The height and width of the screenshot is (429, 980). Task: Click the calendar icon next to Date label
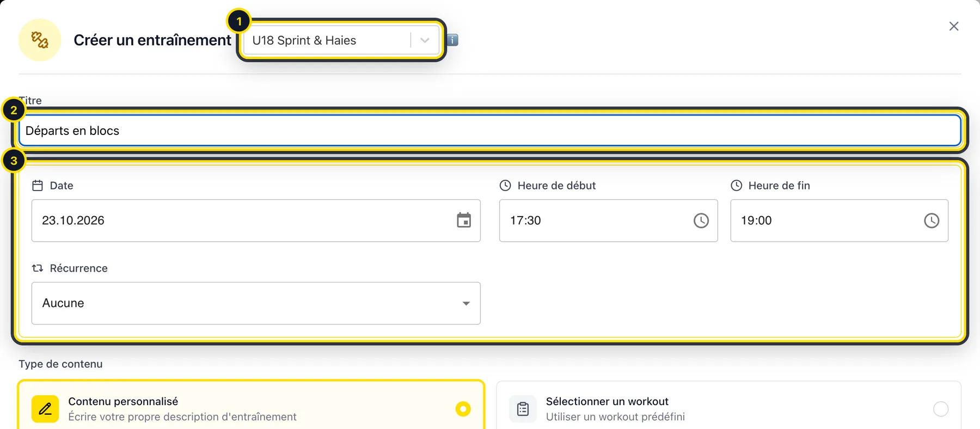click(x=38, y=186)
